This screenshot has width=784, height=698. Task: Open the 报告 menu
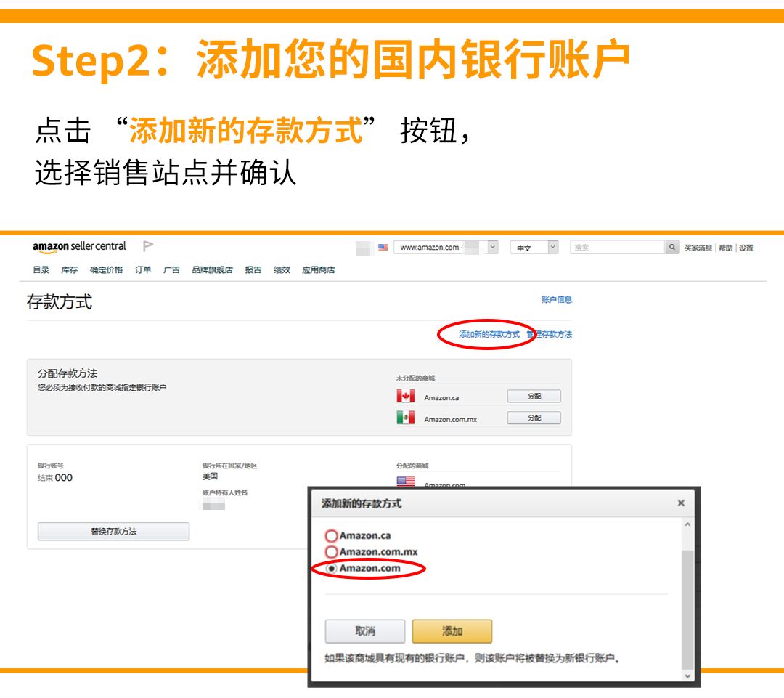point(253,269)
